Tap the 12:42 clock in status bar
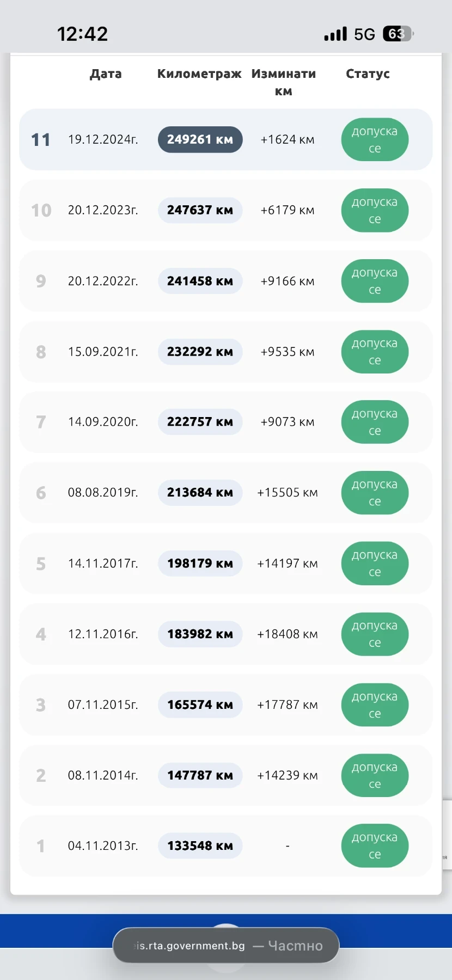 [83, 34]
